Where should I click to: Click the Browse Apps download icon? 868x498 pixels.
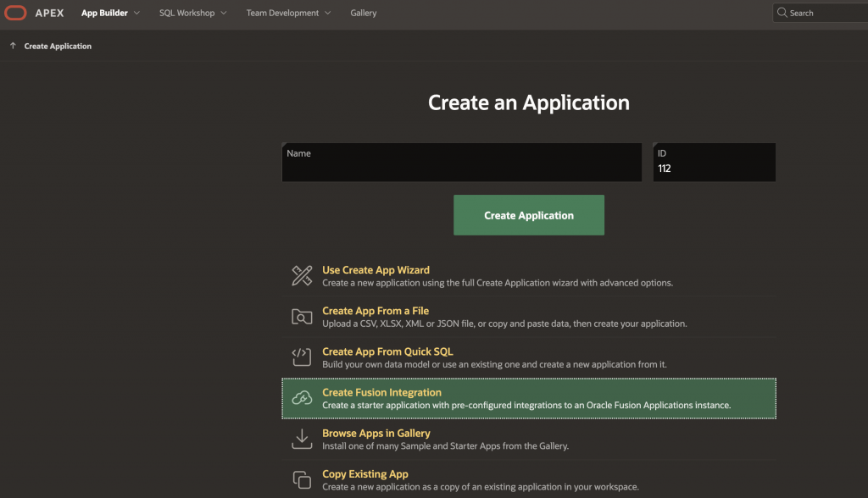pos(302,439)
